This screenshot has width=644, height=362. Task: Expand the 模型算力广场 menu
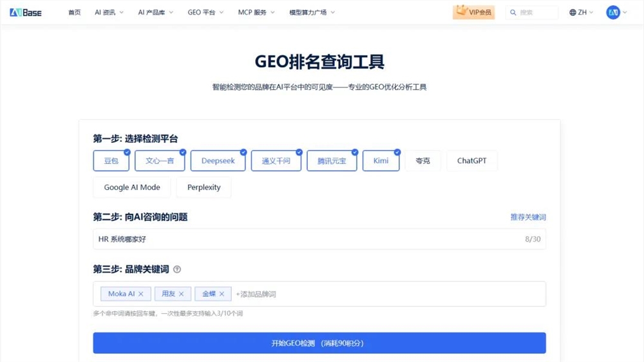(312, 12)
